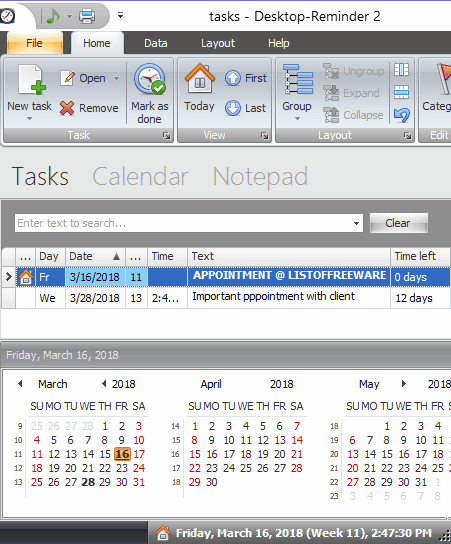451x544 pixels.
Task: Click the Clear search button
Action: 398,223
